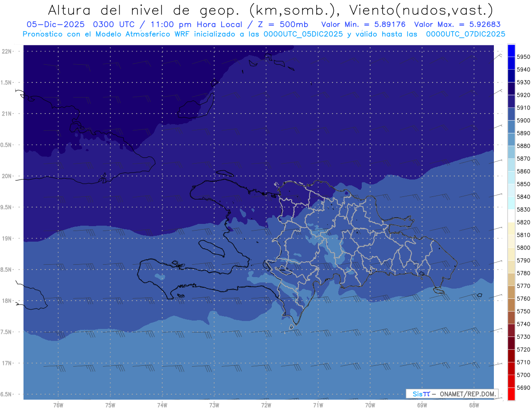Click the 'SisTT - ONAMET/REP.DOM.' label
Image resolution: width=532 pixels, height=411 pixels.
[x=452, y=394]
